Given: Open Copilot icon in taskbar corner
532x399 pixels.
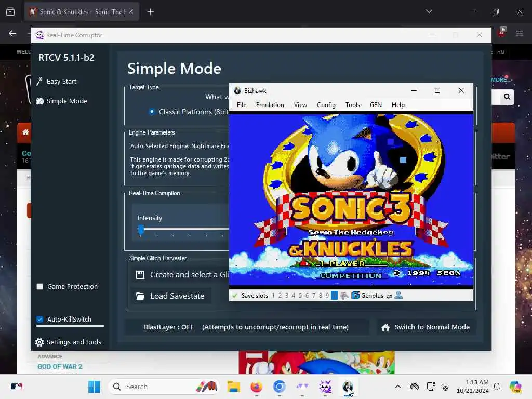Looking at the screenshot, I should [x=515, y=387].
